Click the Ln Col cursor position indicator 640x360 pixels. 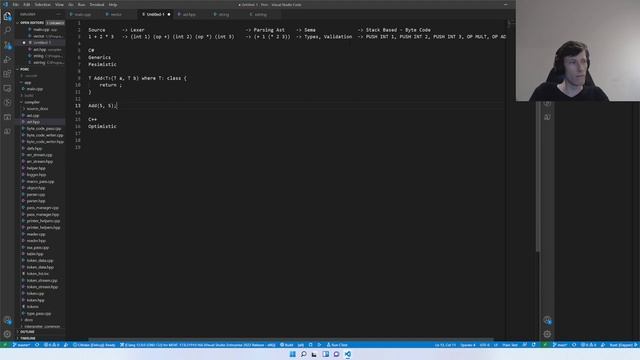(x=445, y=345)
